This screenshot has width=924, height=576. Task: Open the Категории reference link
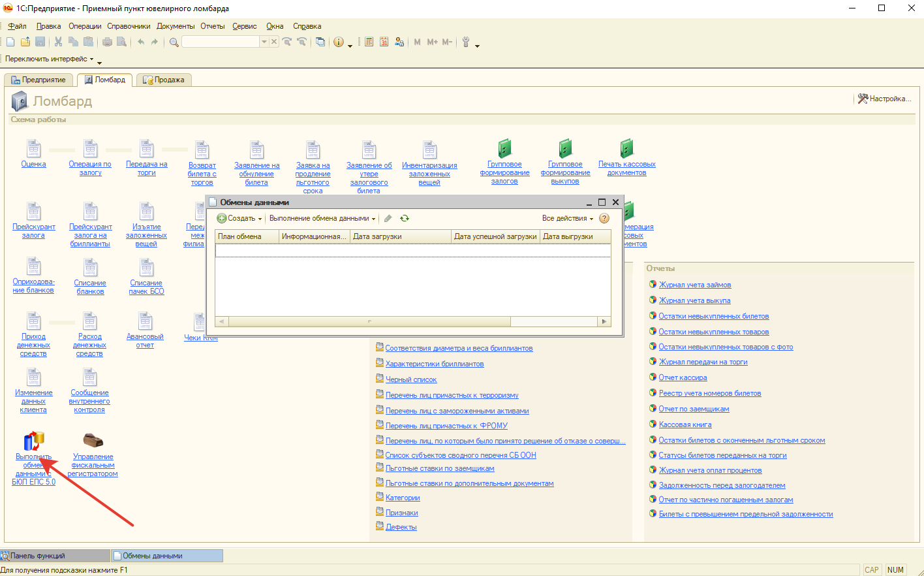pos(403,498)
